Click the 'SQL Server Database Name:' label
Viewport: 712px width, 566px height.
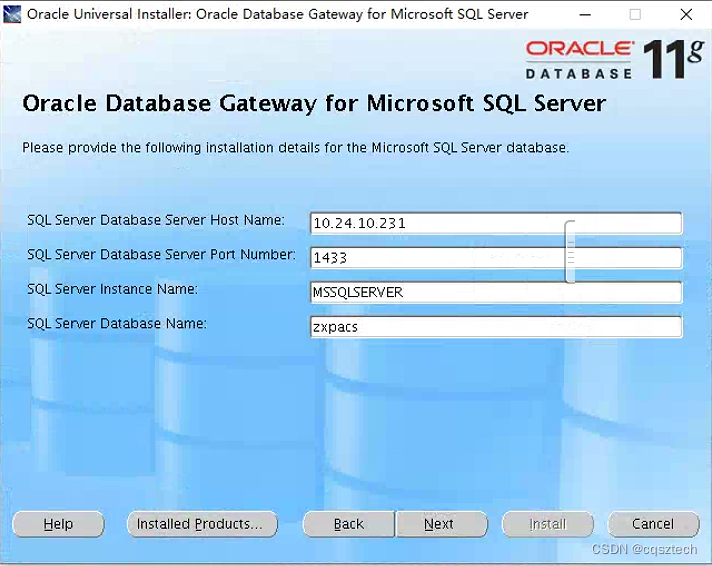tap(117, 324)
